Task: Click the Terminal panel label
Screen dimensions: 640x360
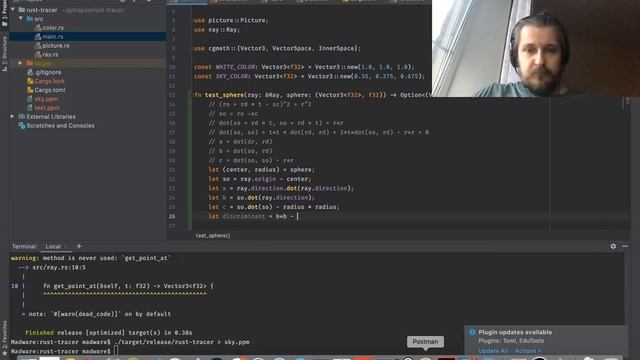Action: pyautogui.click(x=24, y=247)
